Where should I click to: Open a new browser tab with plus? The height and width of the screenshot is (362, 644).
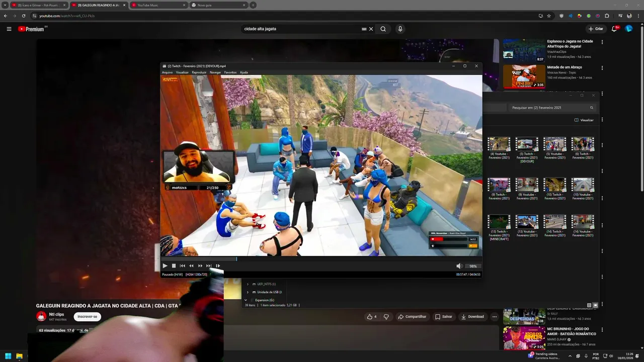(253, 5)
